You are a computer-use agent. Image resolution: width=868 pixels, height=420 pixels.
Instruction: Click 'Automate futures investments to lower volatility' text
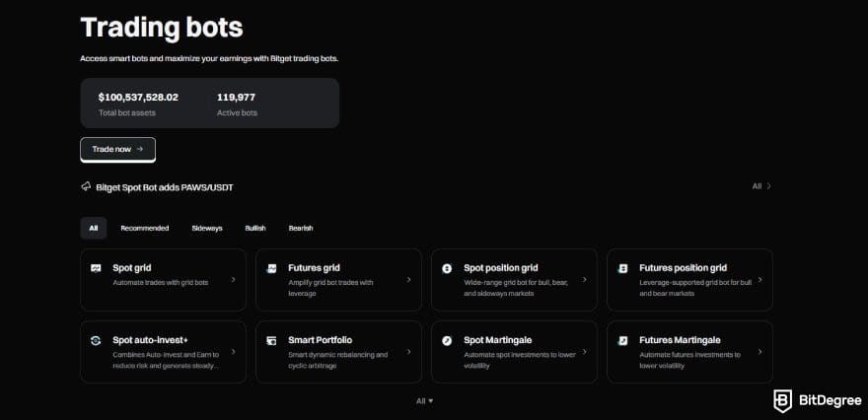(689, 360)
